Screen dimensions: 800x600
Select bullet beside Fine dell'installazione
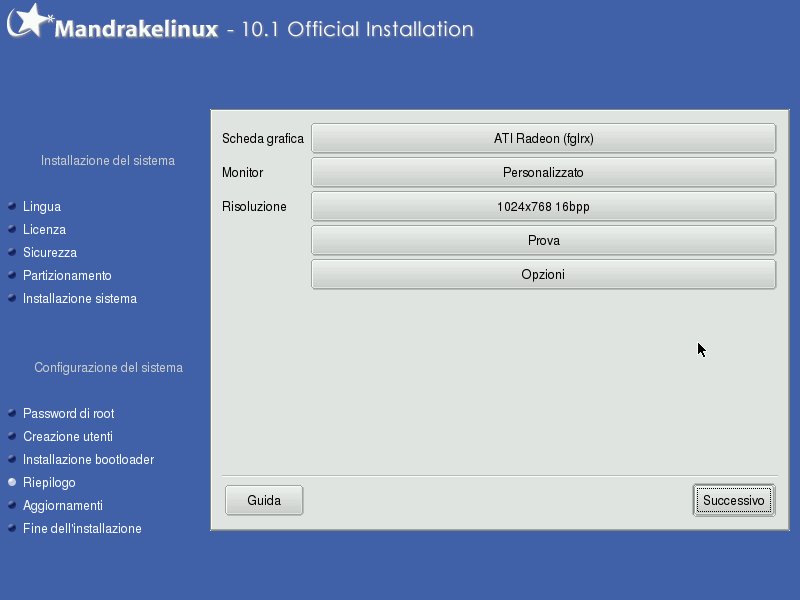[12, 528]
